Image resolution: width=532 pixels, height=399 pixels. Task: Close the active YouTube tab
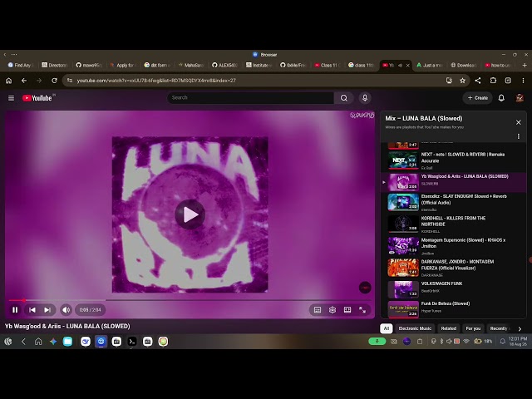(x=408, y=65)
